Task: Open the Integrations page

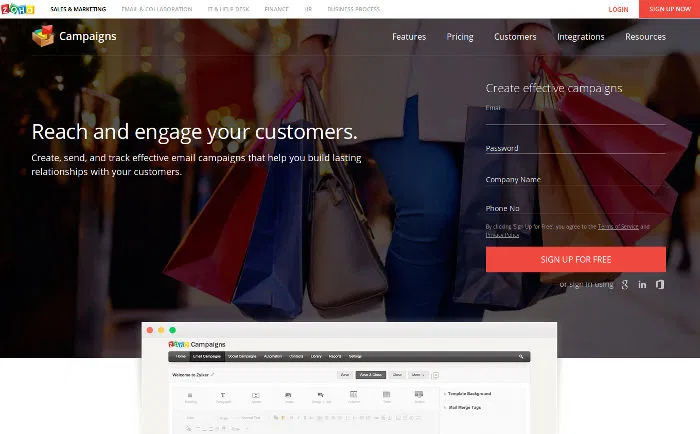Action: tap(581, 37)
